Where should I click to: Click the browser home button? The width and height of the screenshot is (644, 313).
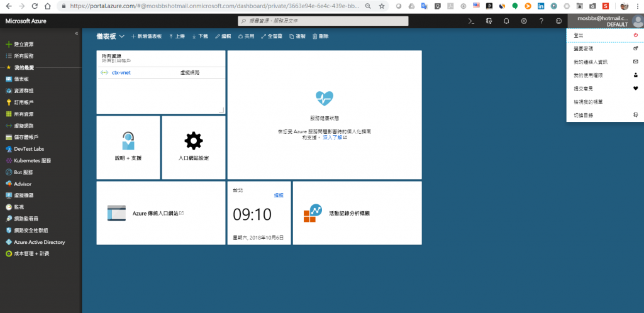[48, 6]
